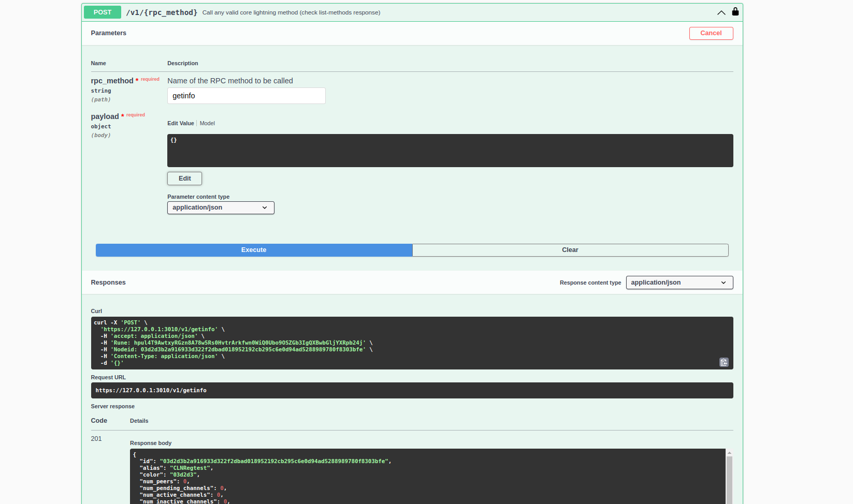Click the "num_pending_channels": 0 line
The width and height of the screenshot is (853, 504).
(183, 488)
